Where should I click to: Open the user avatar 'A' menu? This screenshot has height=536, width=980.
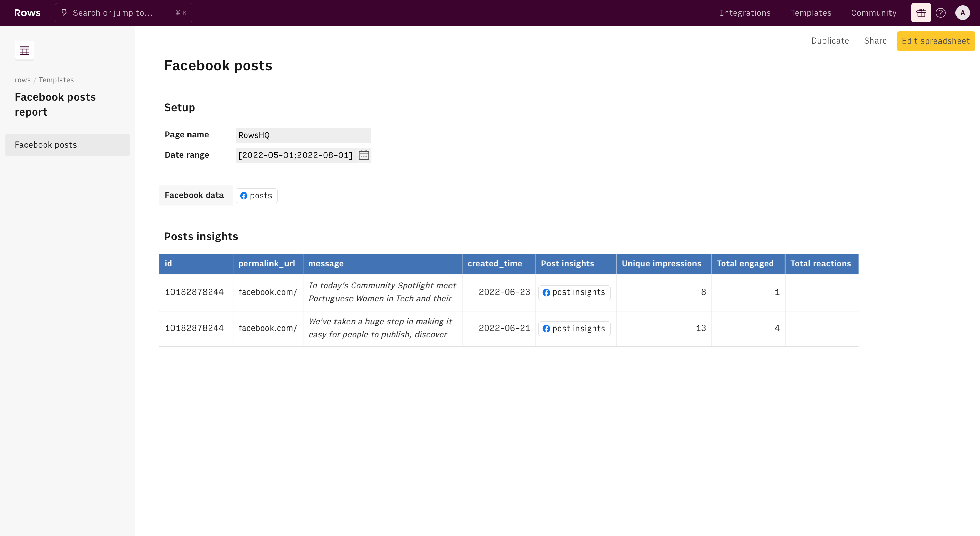pos(963,13)
